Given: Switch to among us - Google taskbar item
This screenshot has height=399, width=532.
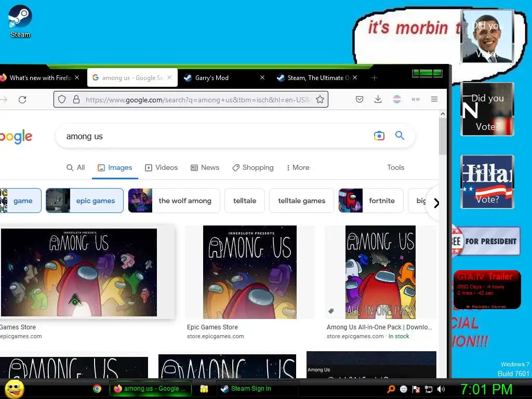Looking at the screenshot, I should 151,389.
